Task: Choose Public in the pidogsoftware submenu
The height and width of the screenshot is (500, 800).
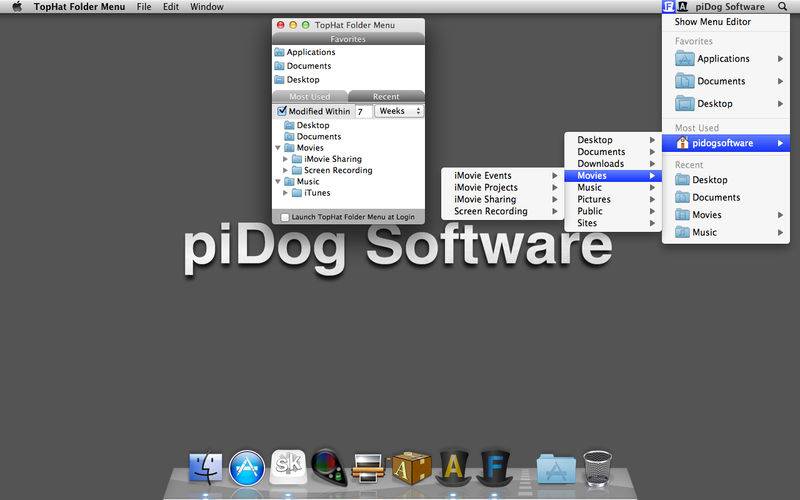Action: coord(613,211)
